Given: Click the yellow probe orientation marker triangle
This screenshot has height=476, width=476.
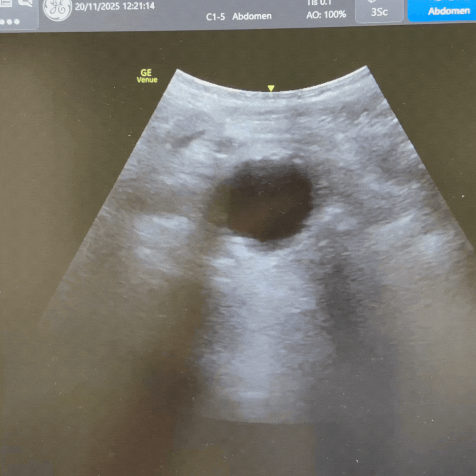Looking at the screenshot, I should point(271,88).
